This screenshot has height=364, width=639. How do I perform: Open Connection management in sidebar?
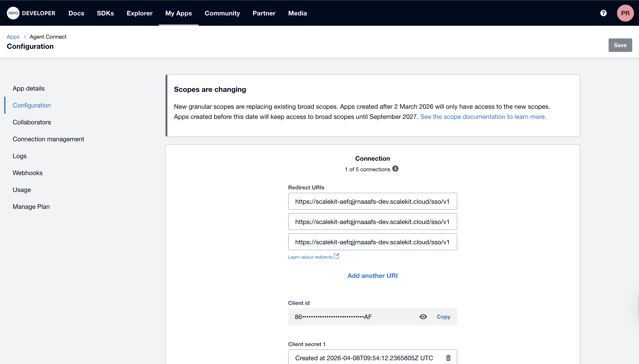48,139
